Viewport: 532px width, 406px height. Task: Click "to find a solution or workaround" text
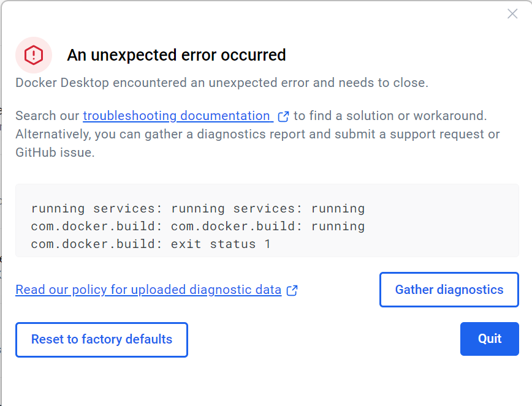pos(390,116)
